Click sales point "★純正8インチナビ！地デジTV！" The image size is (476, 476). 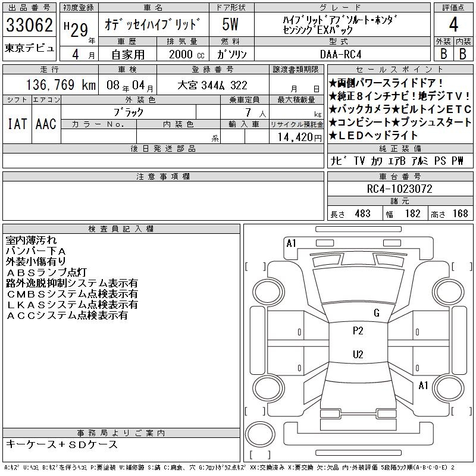tap(400, 96)
